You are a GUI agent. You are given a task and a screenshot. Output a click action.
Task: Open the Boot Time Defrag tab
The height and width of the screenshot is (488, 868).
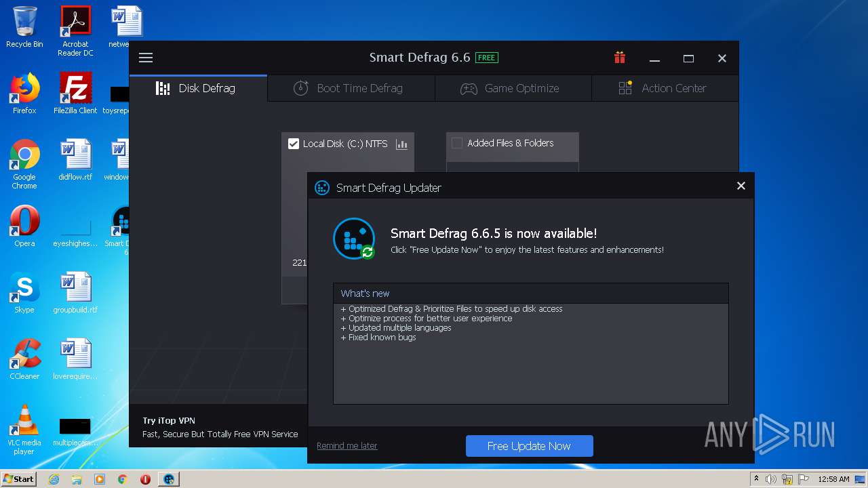pyautogui.click(x=351, y=88)
